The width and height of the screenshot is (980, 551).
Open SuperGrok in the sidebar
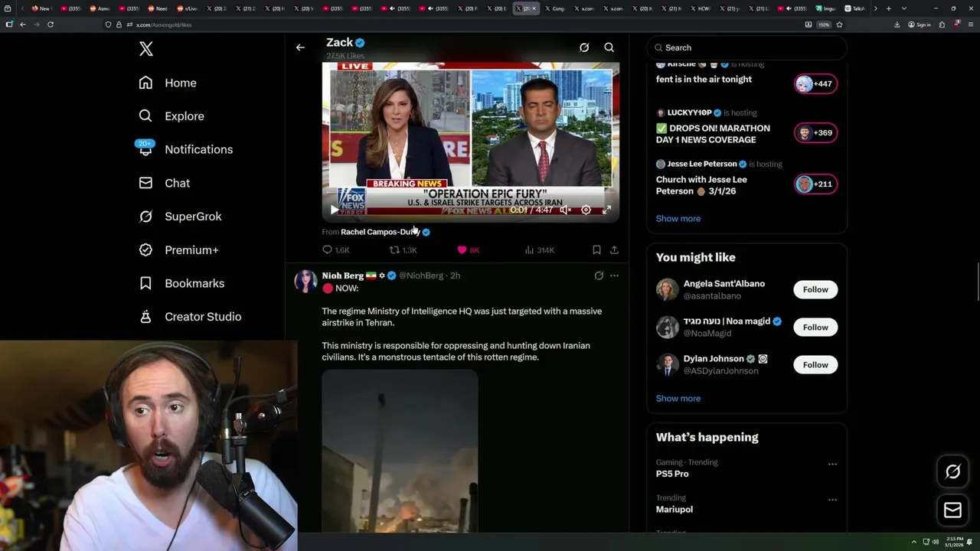coord(180,217)
